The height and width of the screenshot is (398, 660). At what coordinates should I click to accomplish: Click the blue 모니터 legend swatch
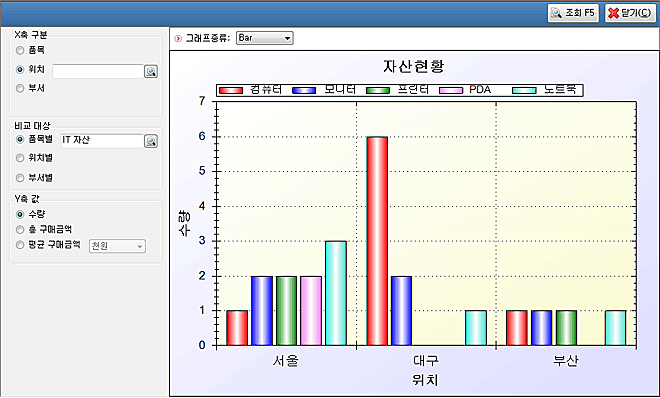[x=304, y=90]
